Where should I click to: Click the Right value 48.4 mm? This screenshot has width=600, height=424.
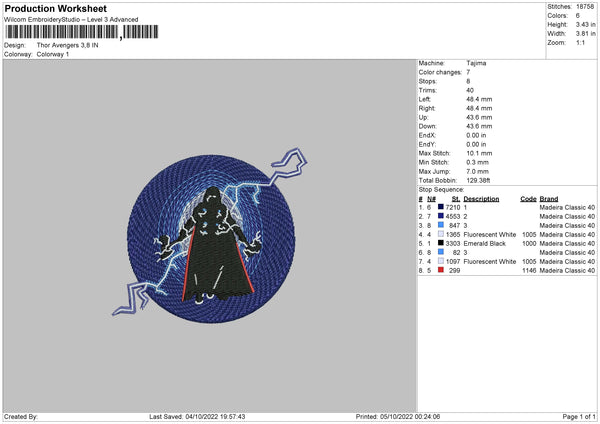coord(479,108)
